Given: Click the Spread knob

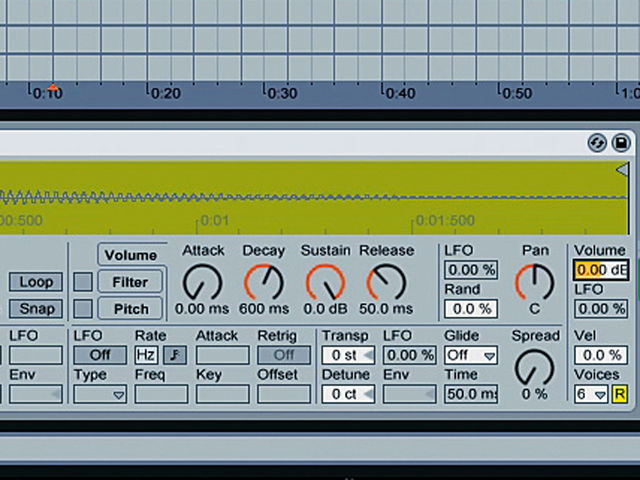Looking at the screenshot, I should click(x=535, y=368).
